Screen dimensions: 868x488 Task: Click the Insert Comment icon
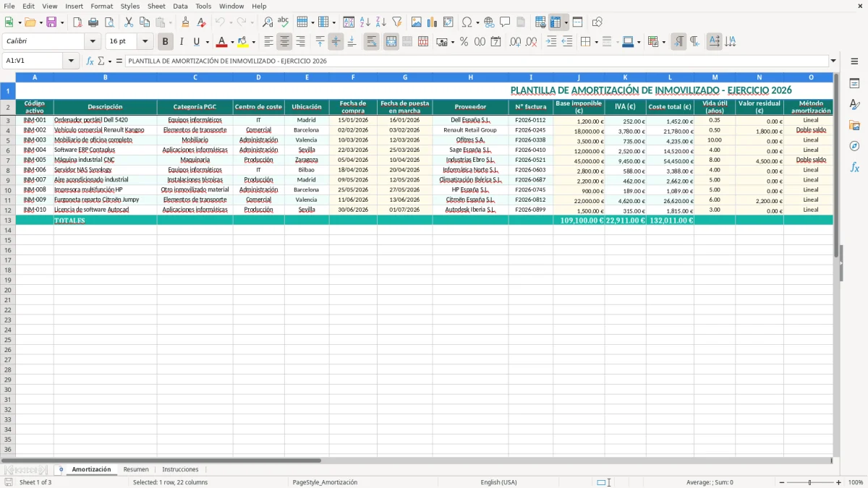[505, 22]
